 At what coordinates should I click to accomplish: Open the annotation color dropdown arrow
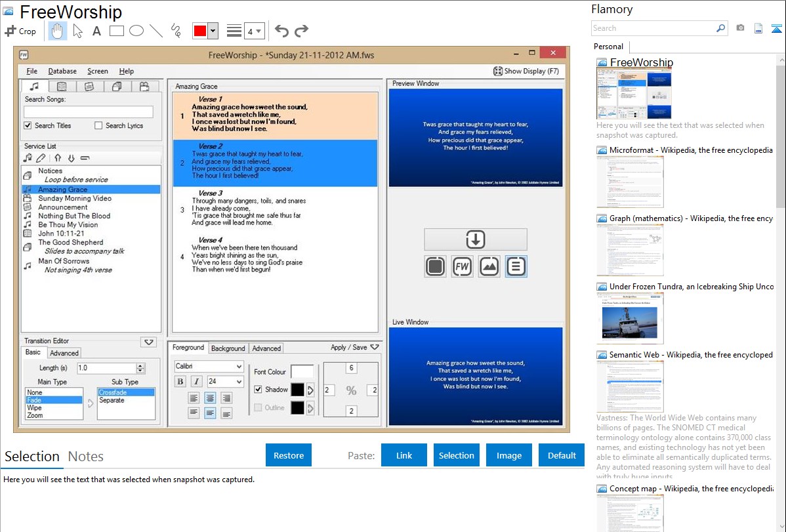(x=213, y=31)
